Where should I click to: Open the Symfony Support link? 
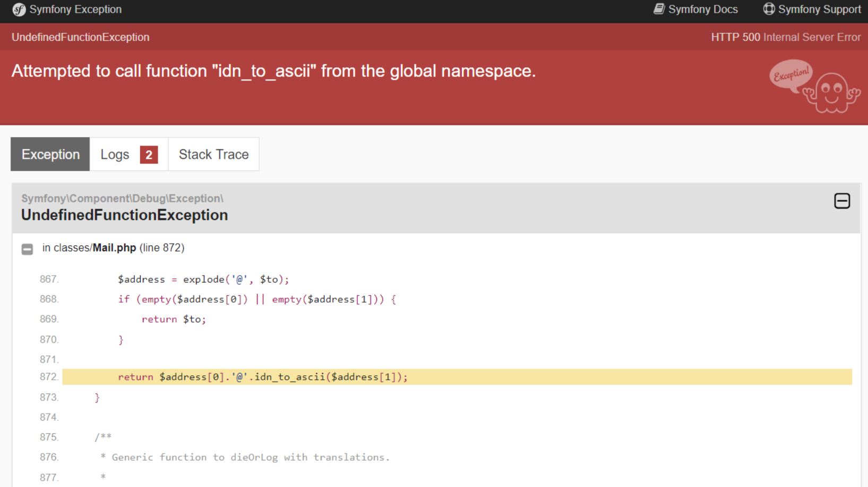[819, 10]
